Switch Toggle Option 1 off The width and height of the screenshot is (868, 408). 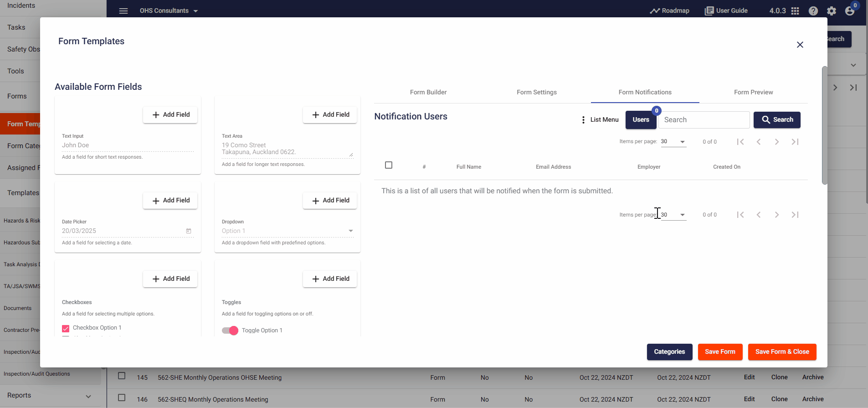tap(230, 331)
